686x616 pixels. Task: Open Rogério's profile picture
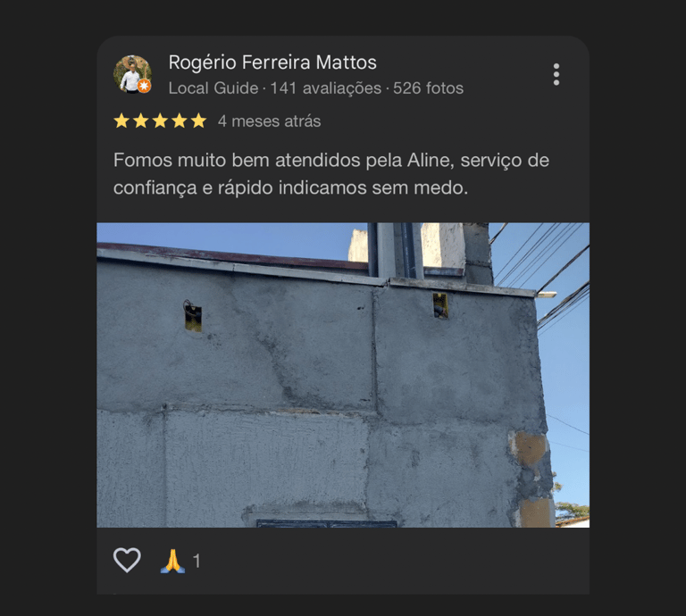click(132, 74)
